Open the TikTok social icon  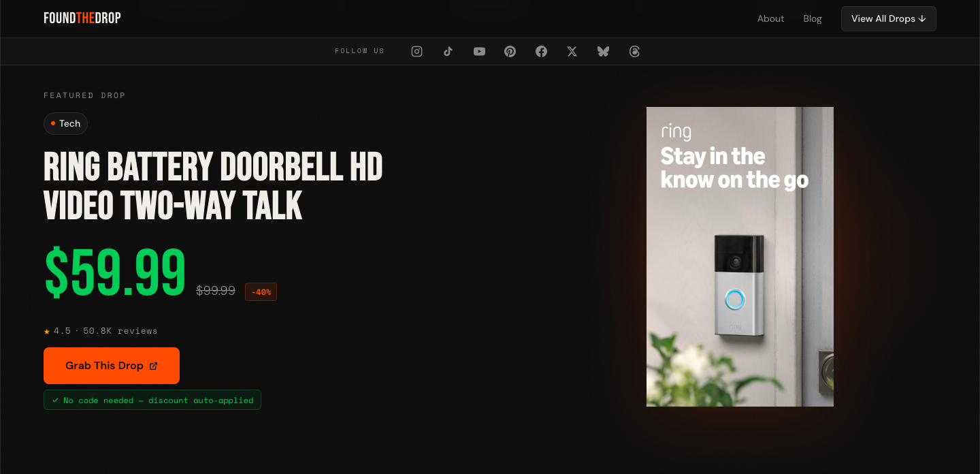[x=448, y=51]
